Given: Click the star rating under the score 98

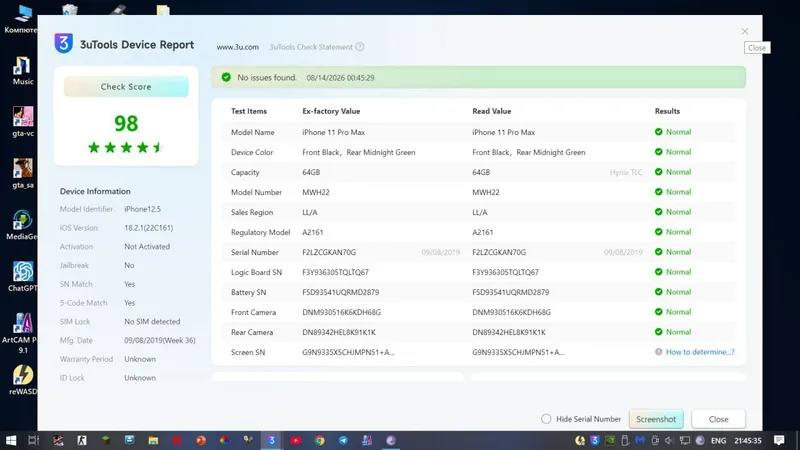Looking at the screenshot, I should (x=126, y=147).
